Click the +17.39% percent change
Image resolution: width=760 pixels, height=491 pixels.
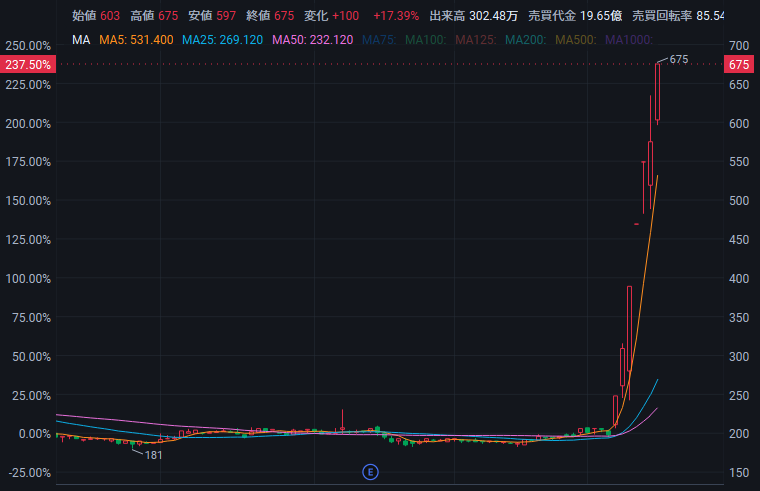coord(396,16)
